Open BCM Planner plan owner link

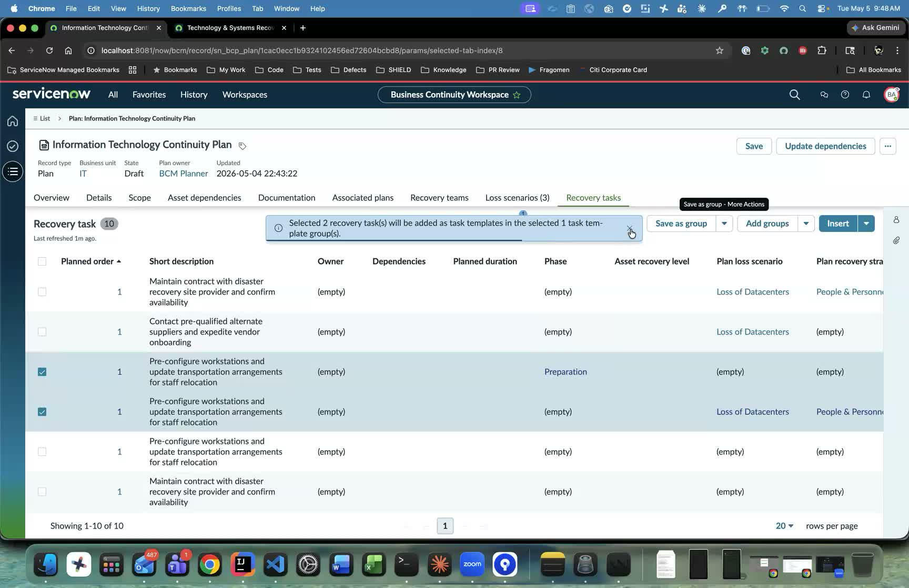184,174
